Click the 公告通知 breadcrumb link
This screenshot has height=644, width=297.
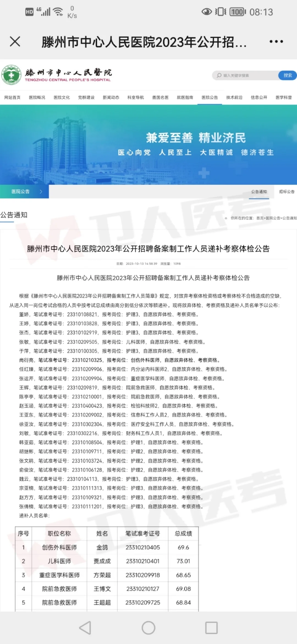pyautogui.click(x=290, y=218)
